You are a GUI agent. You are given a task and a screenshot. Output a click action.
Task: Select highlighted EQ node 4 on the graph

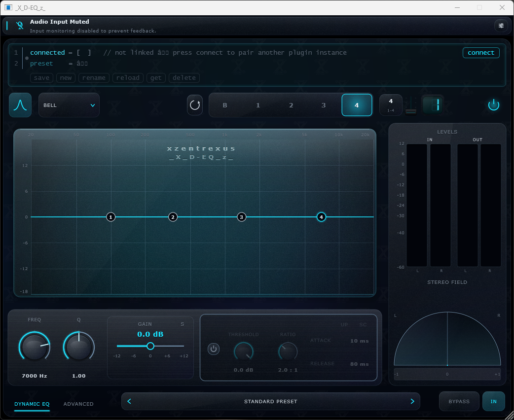pos(321,217)
